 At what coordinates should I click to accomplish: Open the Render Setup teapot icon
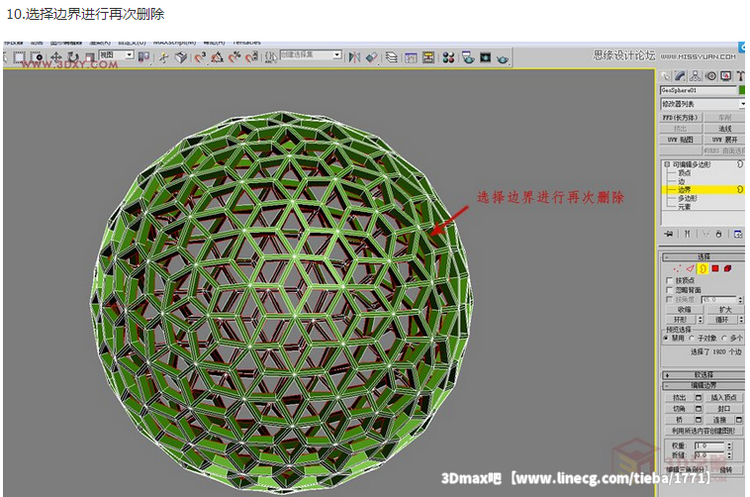[x=468, y=58]
